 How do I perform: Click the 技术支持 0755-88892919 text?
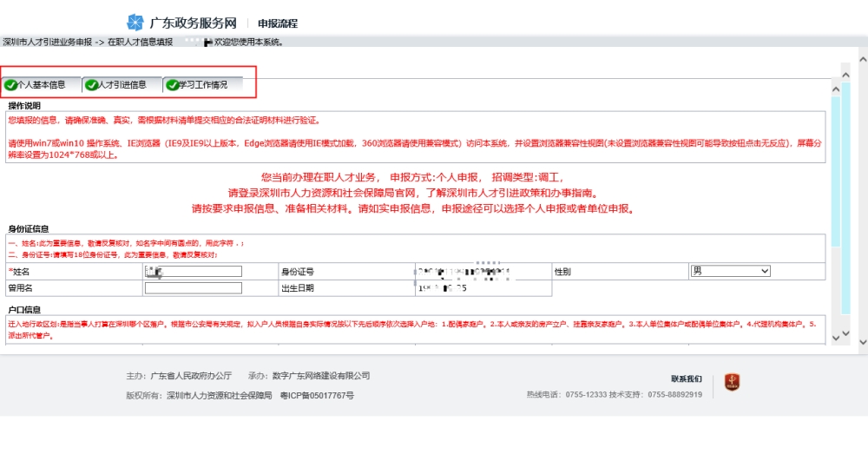pyautogui.click(x=655, y=395)
